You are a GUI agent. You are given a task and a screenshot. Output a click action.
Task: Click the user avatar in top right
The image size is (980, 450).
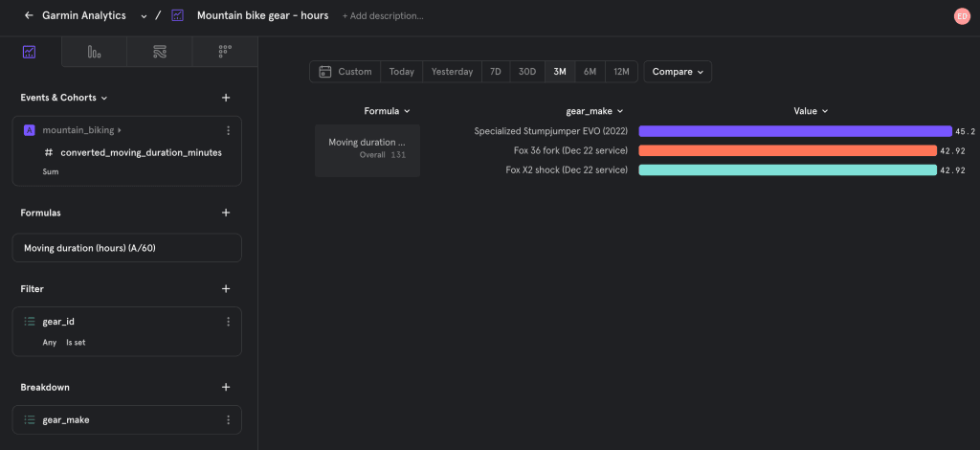(x=962, y=15)
